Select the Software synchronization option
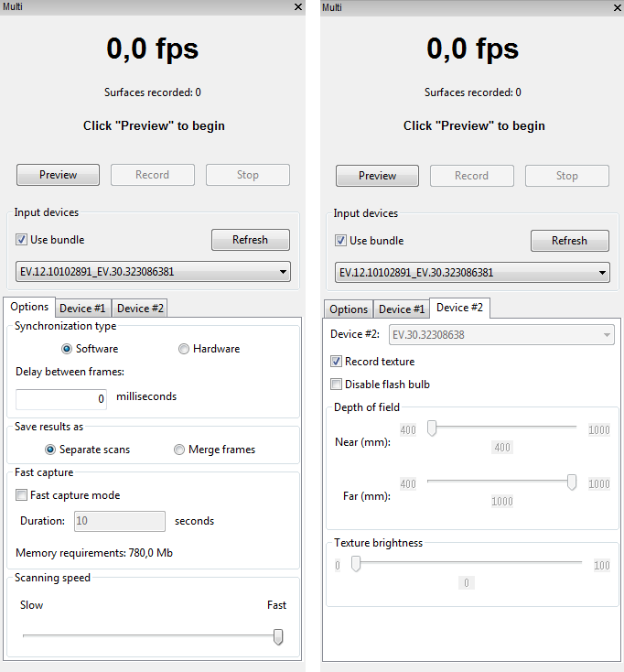Image resolution: width=624 pixels, height=672 pixels. pos(68,349)
